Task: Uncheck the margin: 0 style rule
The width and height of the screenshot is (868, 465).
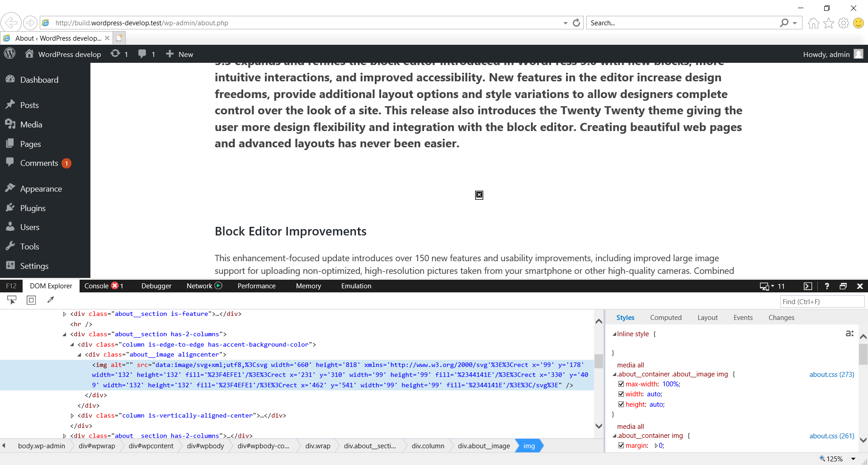Action: click(x=621, y=446)
